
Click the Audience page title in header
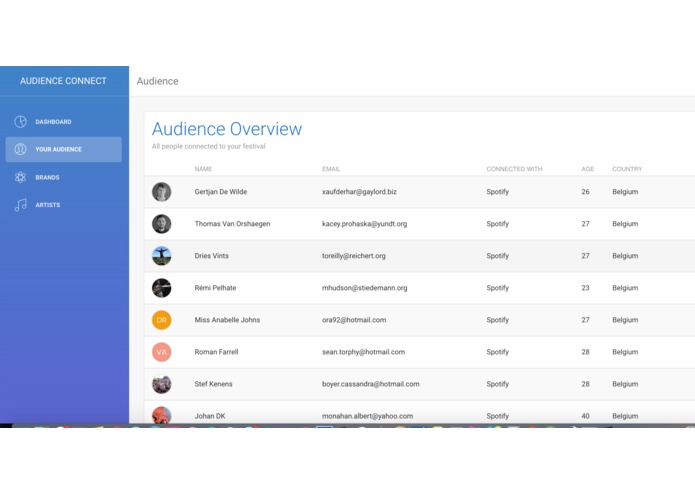(x=157, y=81)
